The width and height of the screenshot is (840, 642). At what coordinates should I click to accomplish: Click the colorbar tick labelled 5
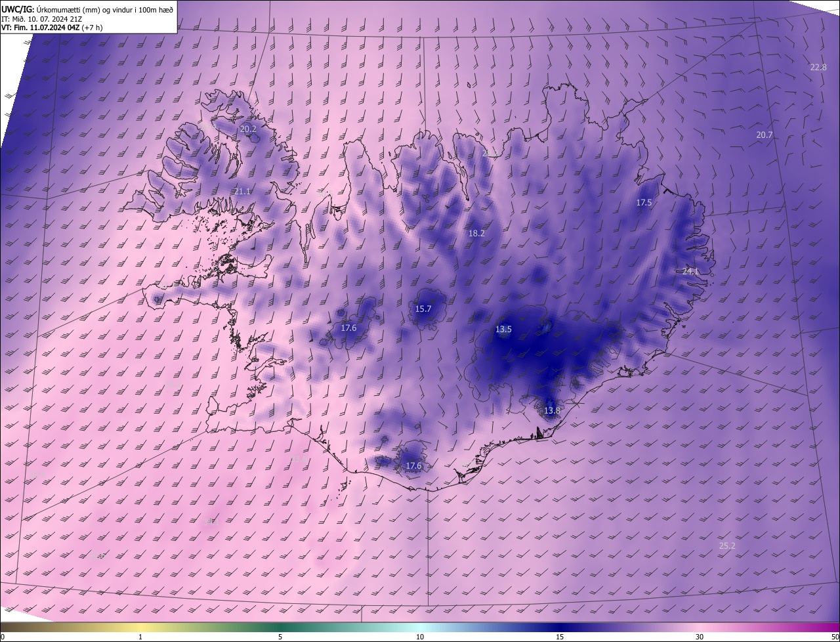click(280, 637)
